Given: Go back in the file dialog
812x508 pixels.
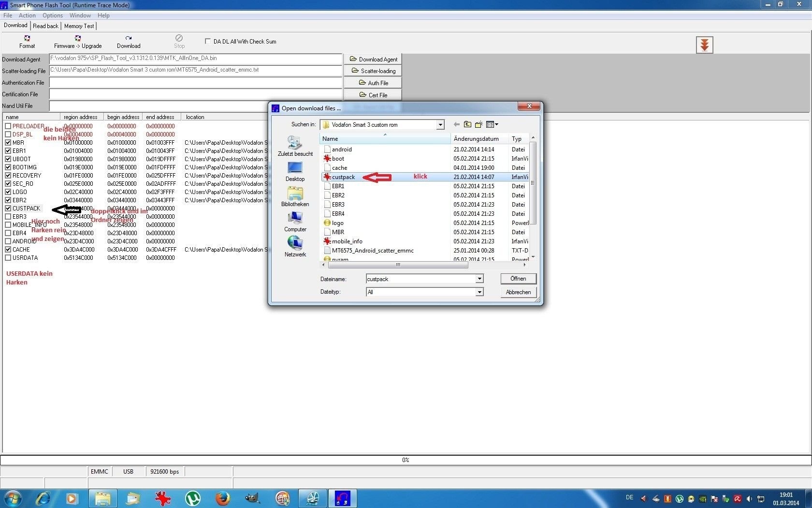Looking at the screenshot, I should coord(456,125).
